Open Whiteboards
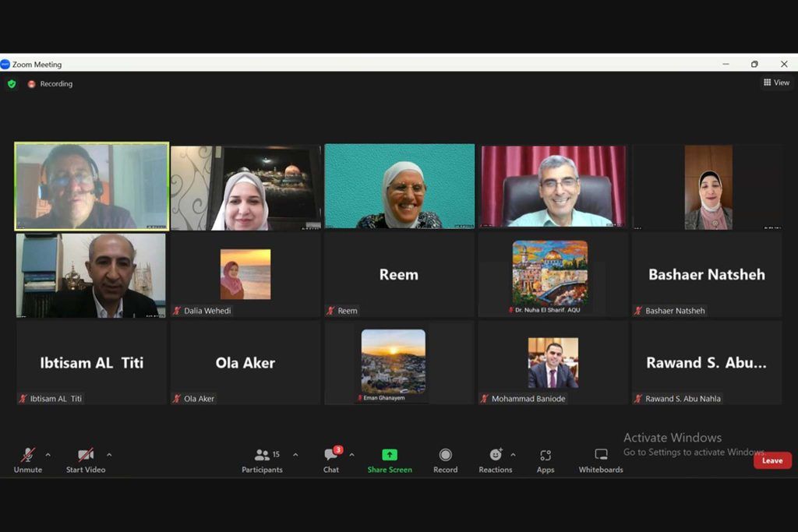 click(x=601, y=461)
